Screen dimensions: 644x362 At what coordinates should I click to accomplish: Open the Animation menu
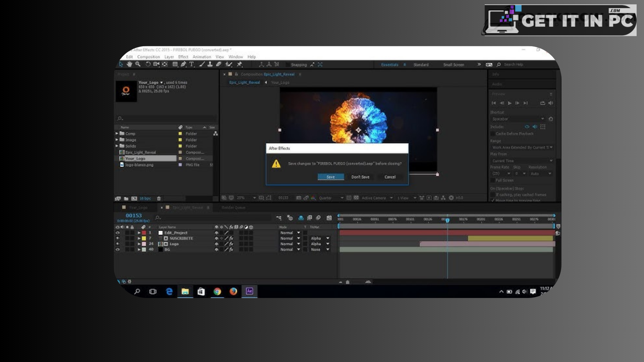point(202,57)
